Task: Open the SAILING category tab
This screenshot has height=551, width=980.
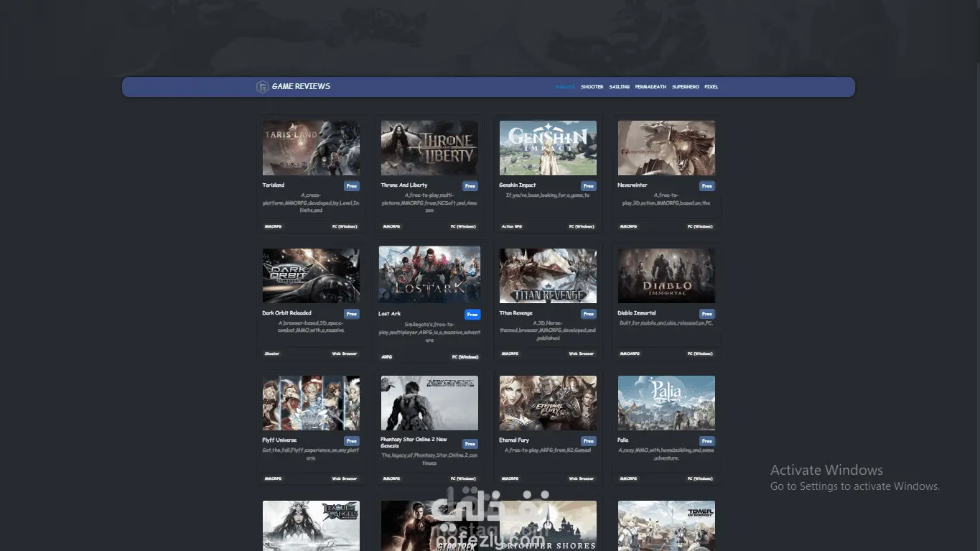Action: 620,87
